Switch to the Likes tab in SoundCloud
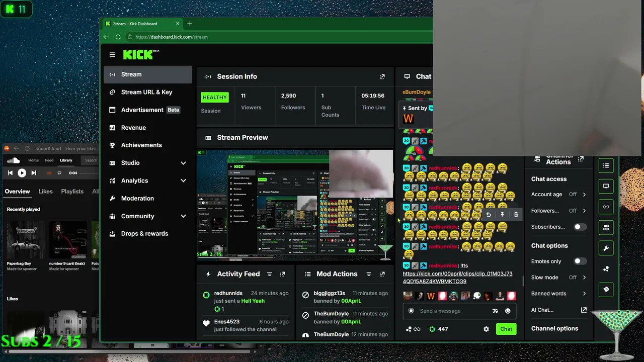 pos(45,192)
